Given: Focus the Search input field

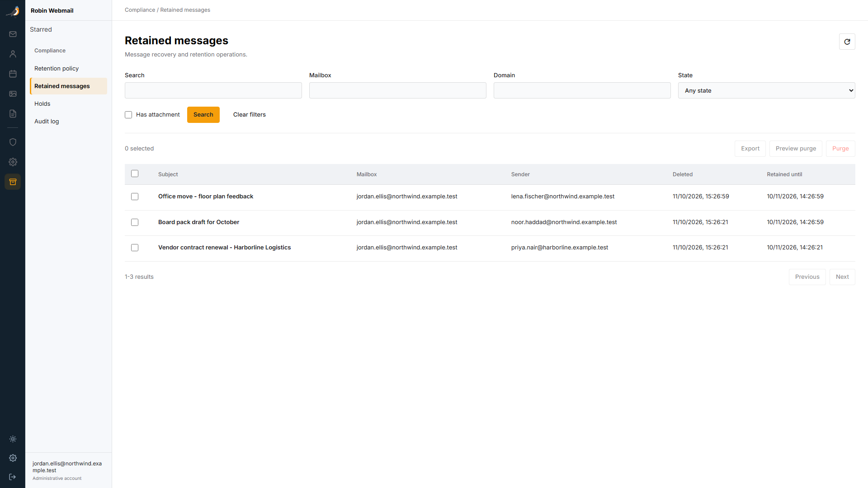Looking at the screenshot, I should pyautogui.click(x=213, y=90).
